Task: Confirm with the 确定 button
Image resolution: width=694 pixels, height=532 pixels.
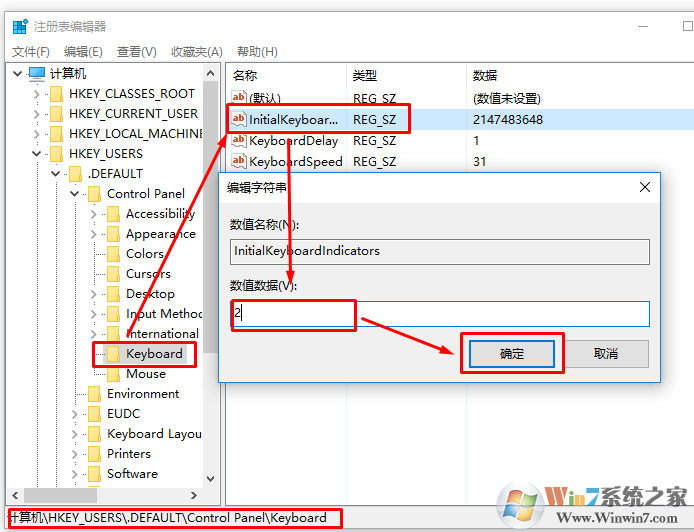Action: coord(512,354)
